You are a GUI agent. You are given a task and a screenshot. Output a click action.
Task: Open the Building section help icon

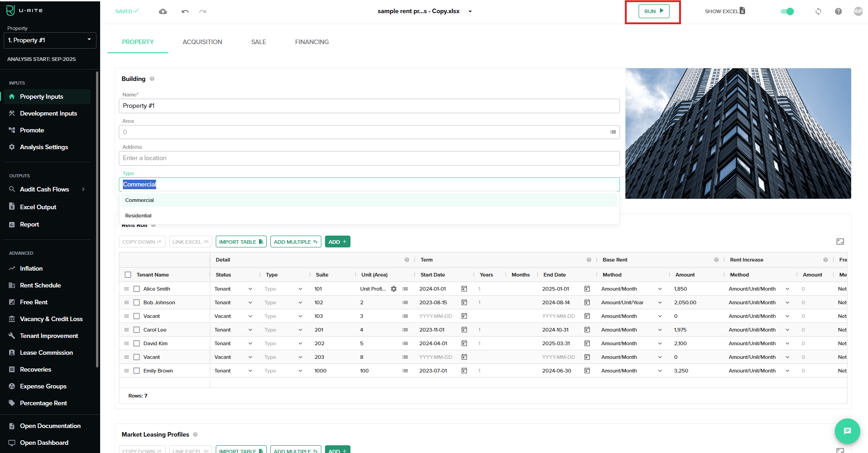click(152, 79)
